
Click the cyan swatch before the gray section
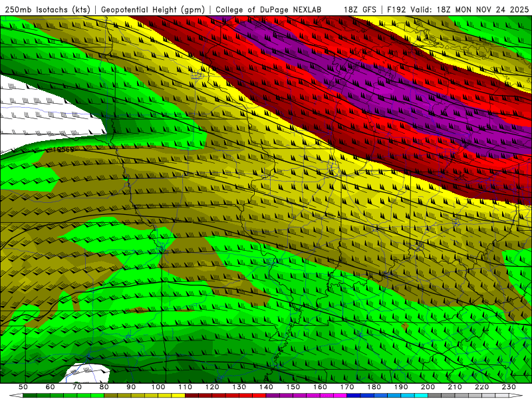coord(421,396)
